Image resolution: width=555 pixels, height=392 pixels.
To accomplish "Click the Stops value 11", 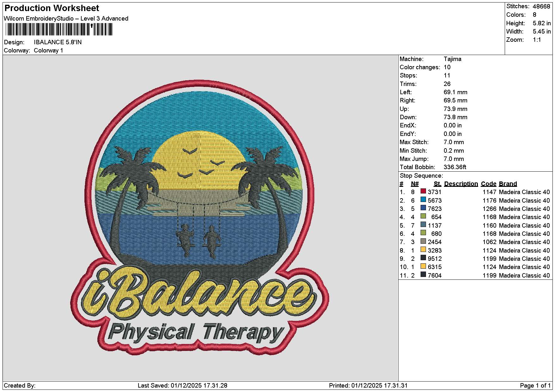I will coord(447,76).
